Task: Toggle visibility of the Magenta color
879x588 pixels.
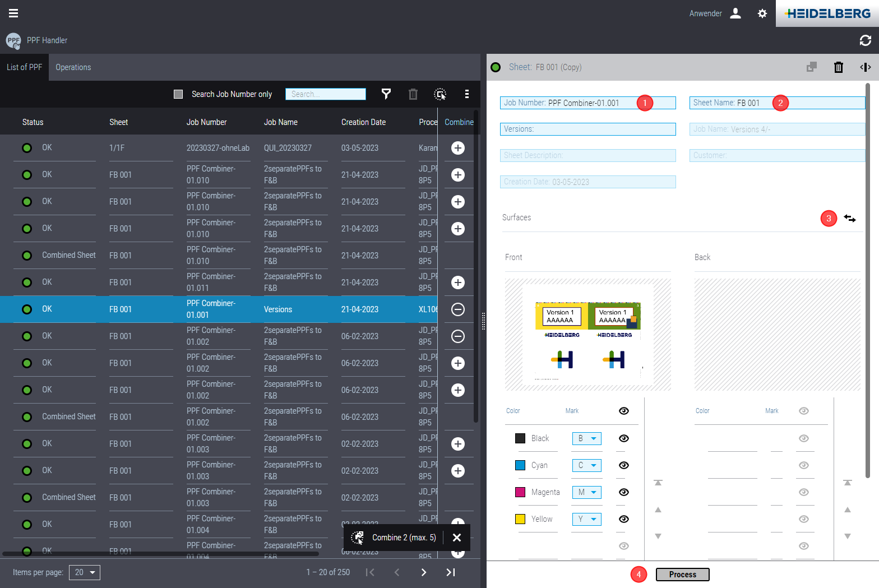Action: tap(623, 492)
